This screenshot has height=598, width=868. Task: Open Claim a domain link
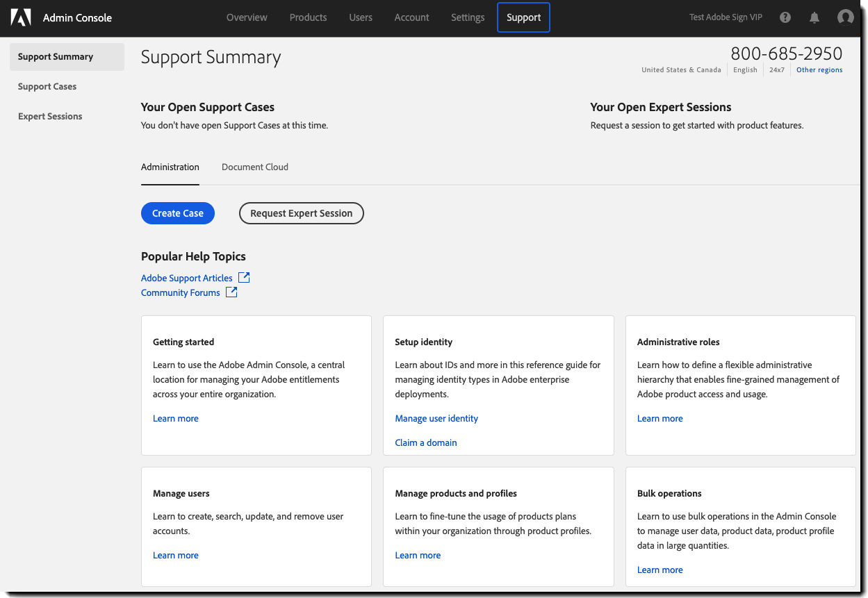coord(426,442)
